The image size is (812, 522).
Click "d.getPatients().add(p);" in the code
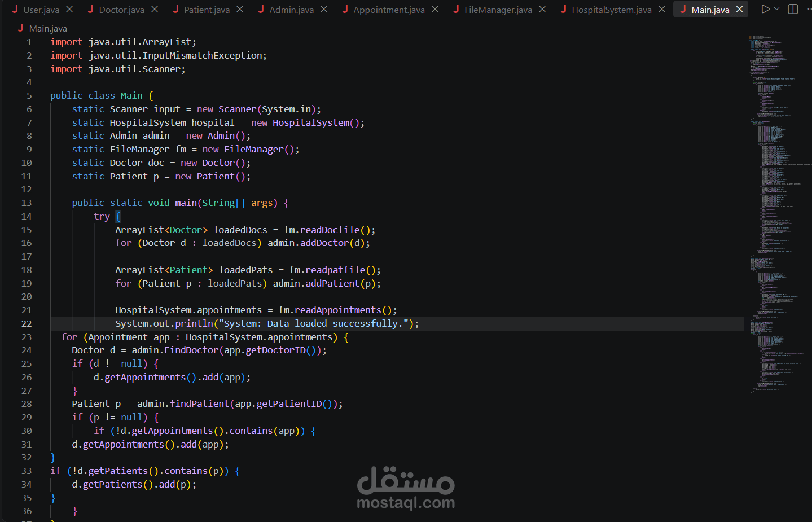tap(134, 484)
